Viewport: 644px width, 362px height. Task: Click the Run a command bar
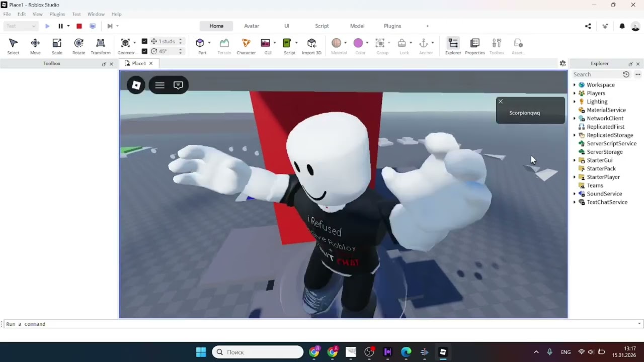pyautogui.click(x=321, y=324)
